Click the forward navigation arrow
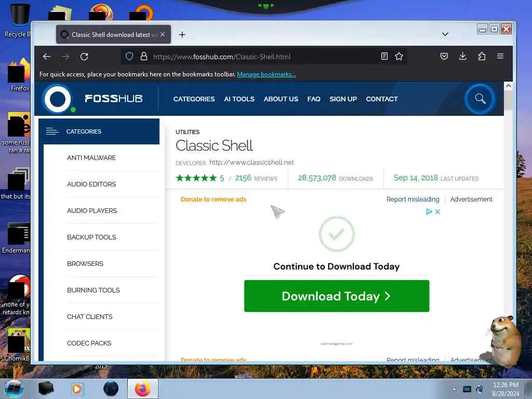 coord(65,57)
